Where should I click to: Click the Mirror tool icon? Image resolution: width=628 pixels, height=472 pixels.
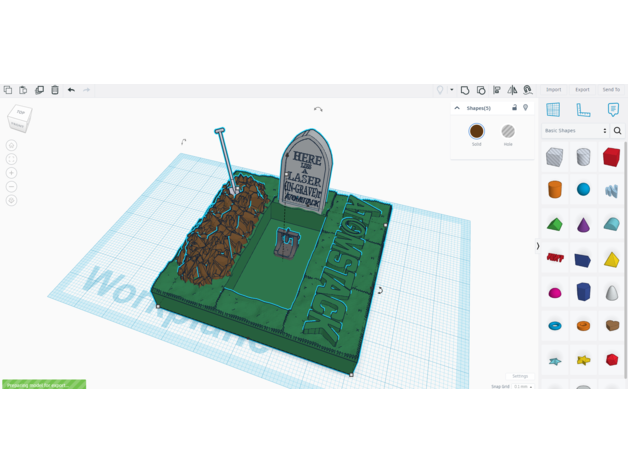click(x=512, y=90)
